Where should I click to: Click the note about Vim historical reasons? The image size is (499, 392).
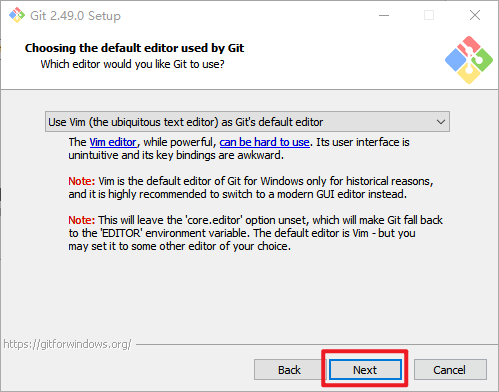[251, 187]
